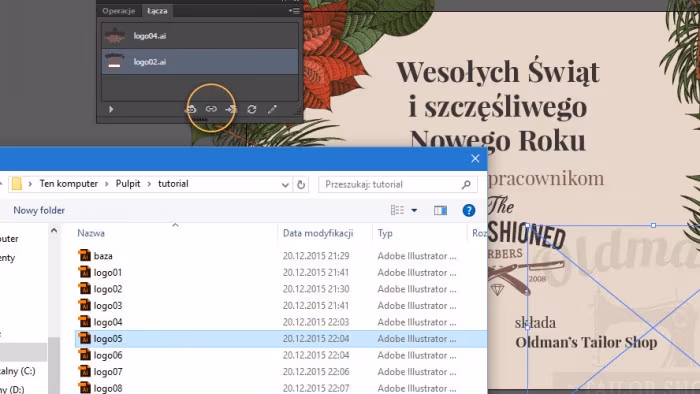
Task: Click the 20.12.2015 22:03 date cell
Action: 316,322
